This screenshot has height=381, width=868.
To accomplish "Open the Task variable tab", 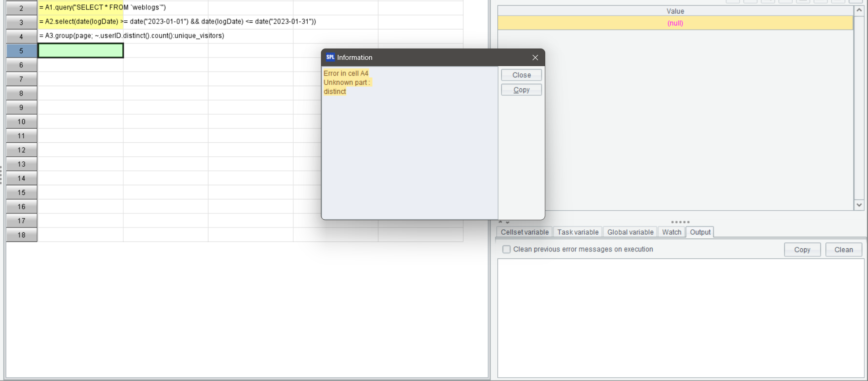I will pos(577,232).
